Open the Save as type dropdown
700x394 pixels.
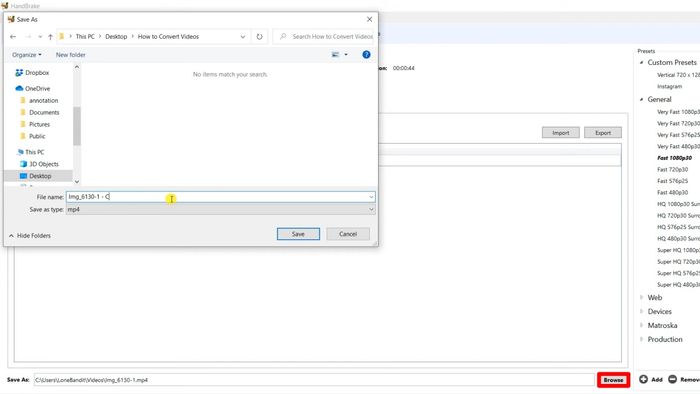(221, 209)
